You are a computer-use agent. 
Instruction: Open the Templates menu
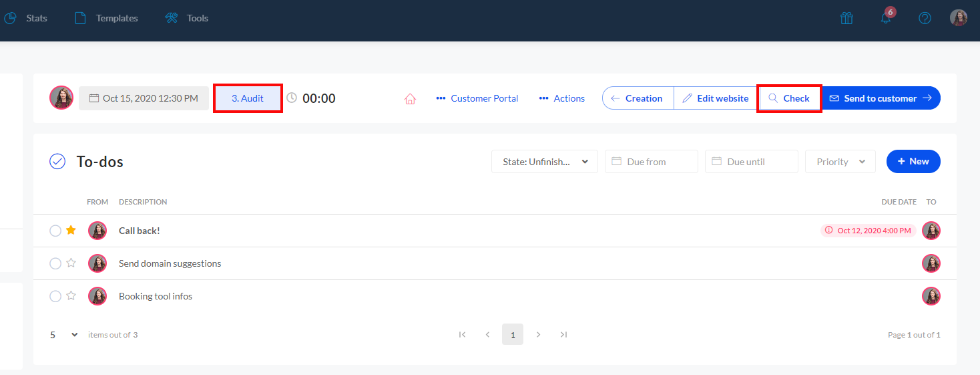pyautogui.click(x=107, y=18)
